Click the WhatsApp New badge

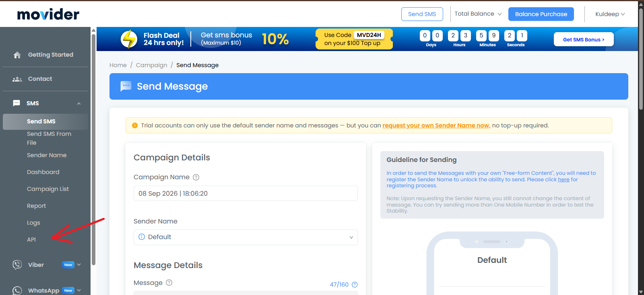coord(68,290)
